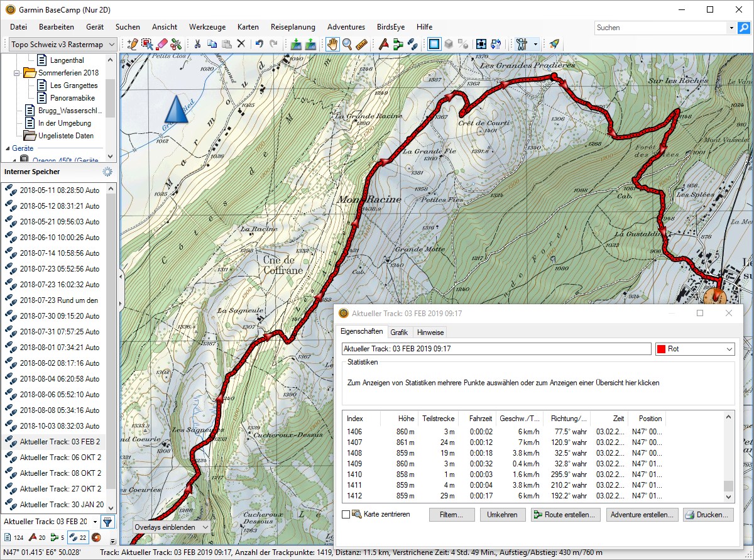Screen dimensions: 754x560
Task: Click the north arrow compass on map
Action: [x=175, y=110]
